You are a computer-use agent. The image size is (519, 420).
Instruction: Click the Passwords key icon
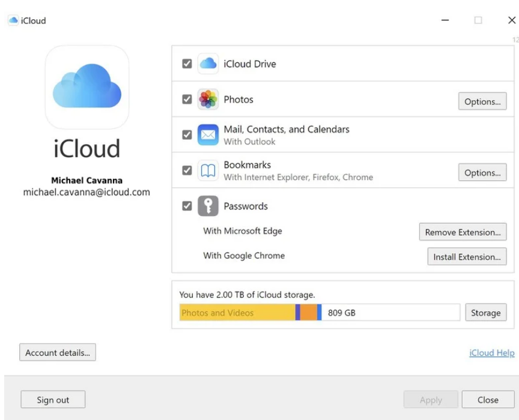click(x=208, y=206)
